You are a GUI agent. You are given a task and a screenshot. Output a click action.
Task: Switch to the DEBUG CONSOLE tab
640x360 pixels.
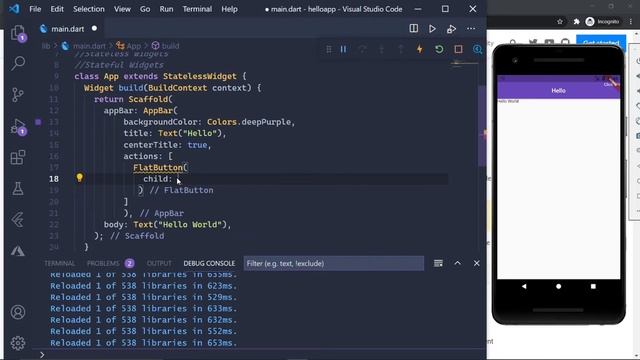coord(209,264)
